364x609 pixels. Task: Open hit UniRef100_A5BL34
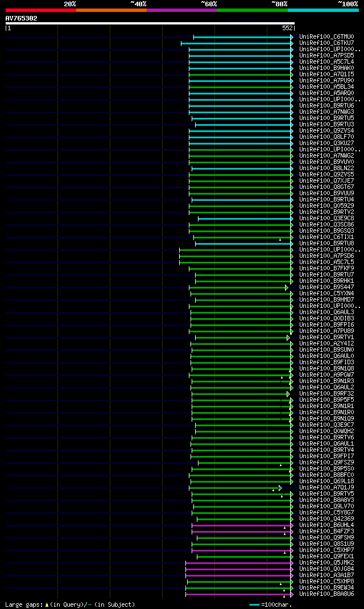326,87
